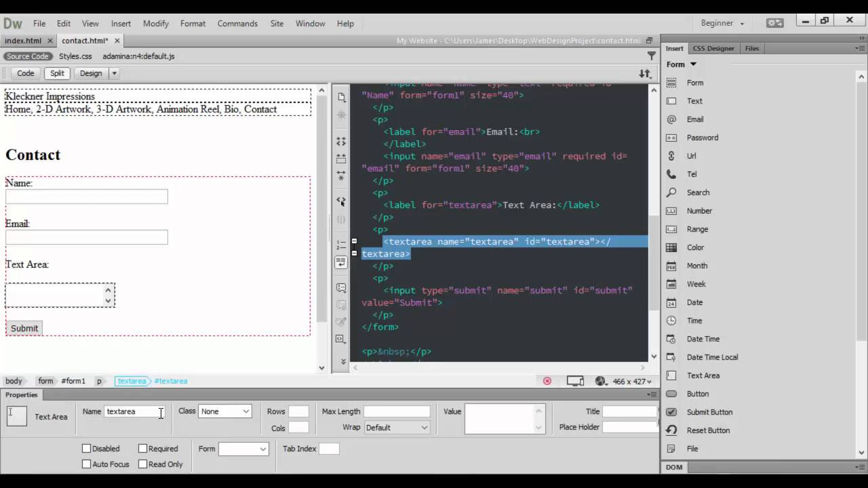Switch to the index.html tab
The width and height of the screenshot is (868, 488).
23,41
